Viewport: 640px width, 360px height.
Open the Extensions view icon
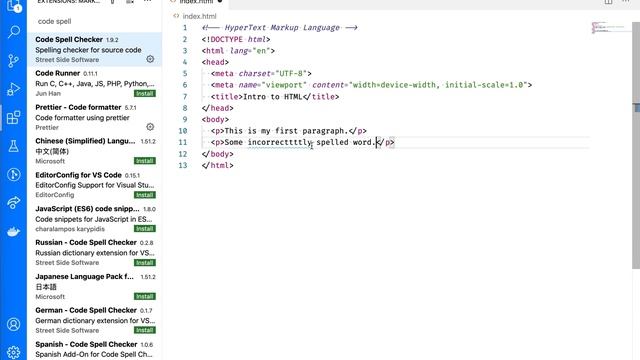[x=13, y=118]
